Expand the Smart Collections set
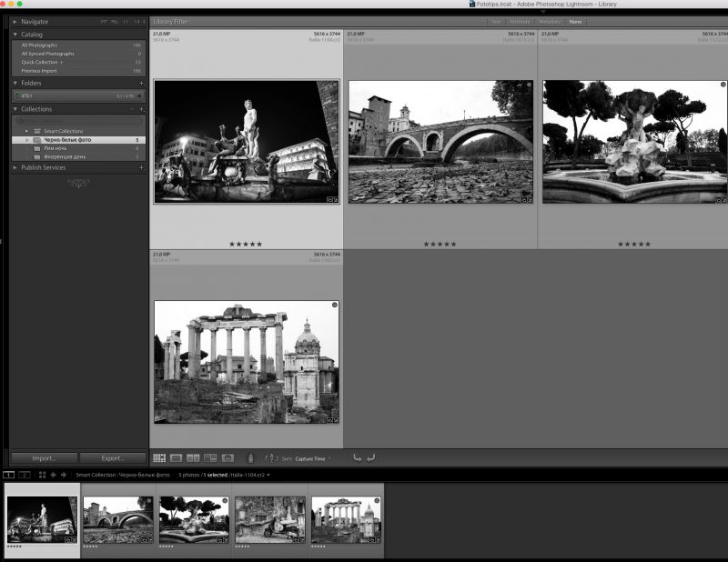Screen dimensions: 728x562 [x=27, y=131]
